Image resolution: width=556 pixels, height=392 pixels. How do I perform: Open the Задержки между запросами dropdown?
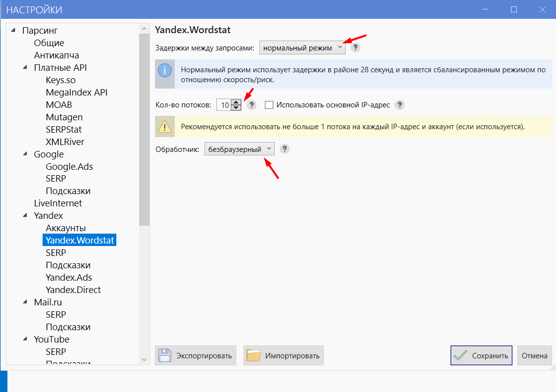pos(303,48)
